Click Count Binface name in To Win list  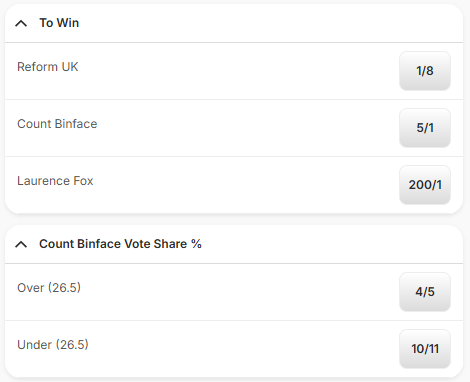click(x=57, y=124)
